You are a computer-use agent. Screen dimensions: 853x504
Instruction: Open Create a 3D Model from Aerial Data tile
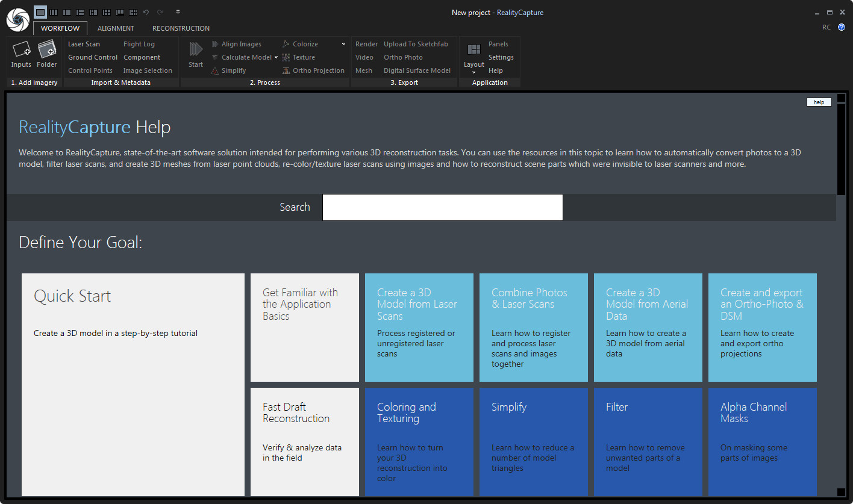point(648,328)
